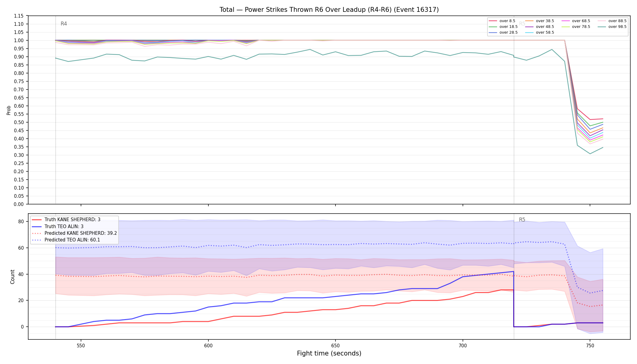637x364 pixels.
Task: Click the R5 round marker in bottom chart
Action: pos(522,220)
